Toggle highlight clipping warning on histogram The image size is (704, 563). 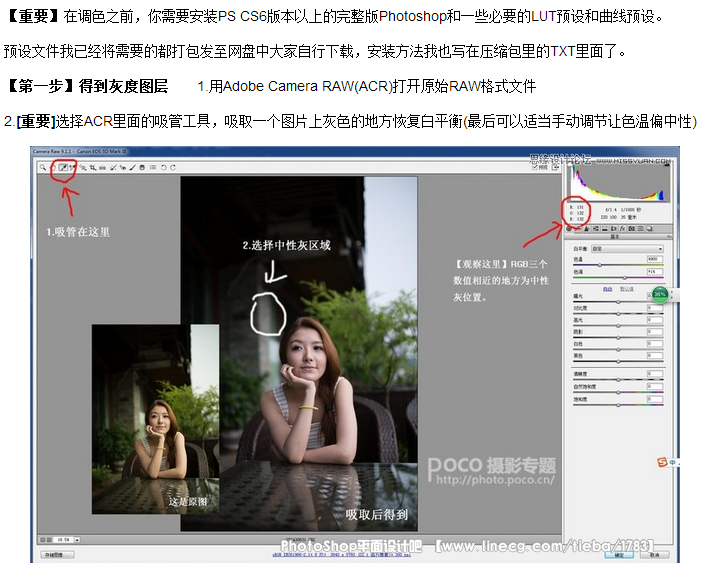669,166
